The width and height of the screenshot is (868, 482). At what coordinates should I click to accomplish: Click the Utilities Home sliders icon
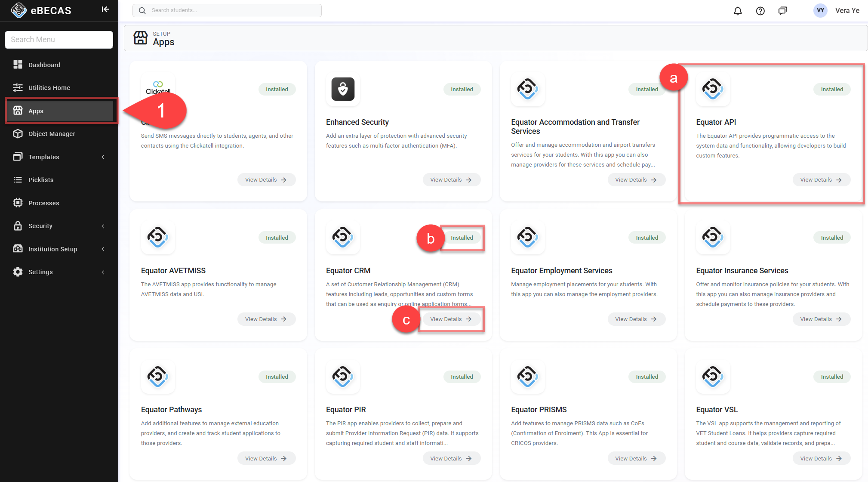tap(18, 88)
